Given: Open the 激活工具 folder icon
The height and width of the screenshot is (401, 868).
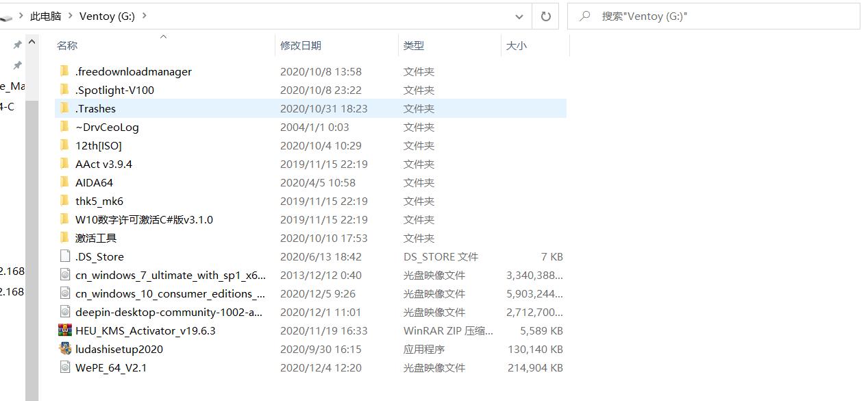Looking at the screenshot, I should tap(62, 238).
